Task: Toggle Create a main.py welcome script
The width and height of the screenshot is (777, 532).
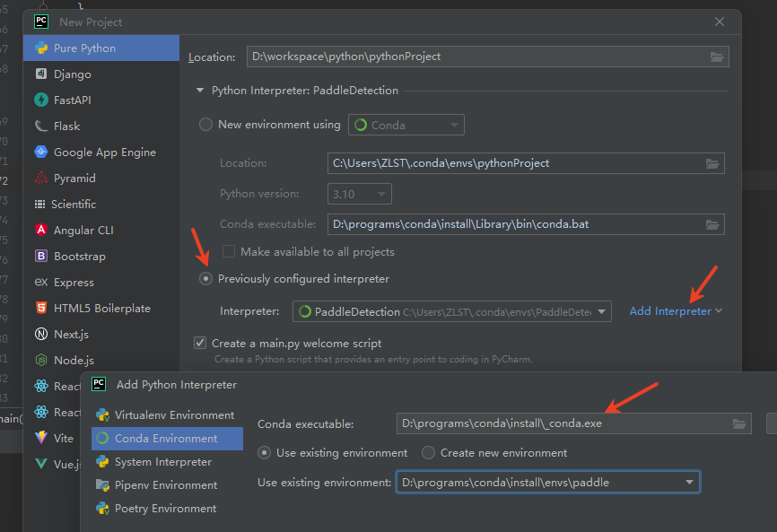Action: [x=200, y=343]
